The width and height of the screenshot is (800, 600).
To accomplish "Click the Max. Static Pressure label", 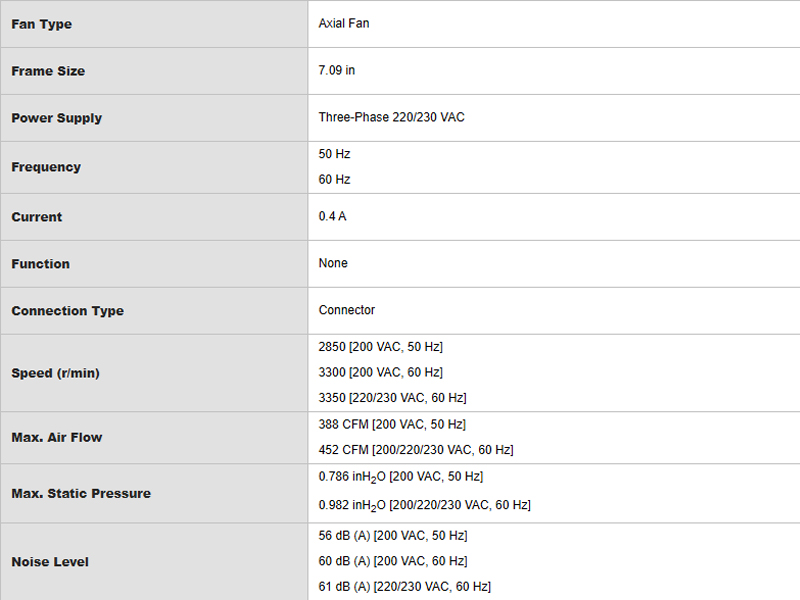I will pyautogui.click(x=81, y=494).
